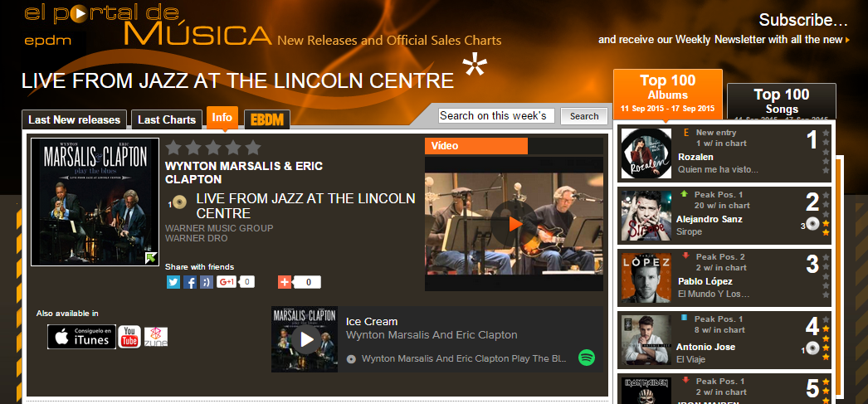Select the EBDM tab
The height and width of the screenshot is (404, 868).
267,120
